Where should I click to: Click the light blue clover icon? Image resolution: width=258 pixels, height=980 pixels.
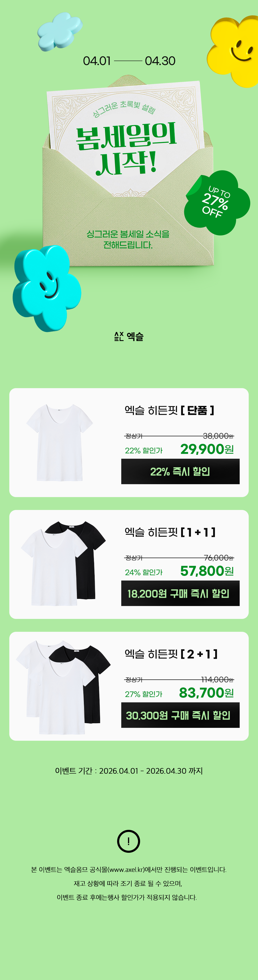[x=60, y=32]
